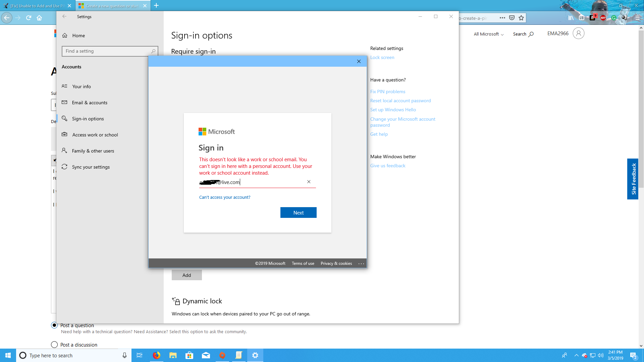The height and width of the screenshot is (362, 644).
Task: Open the Firefox Library panel
Action: (571, 18)
